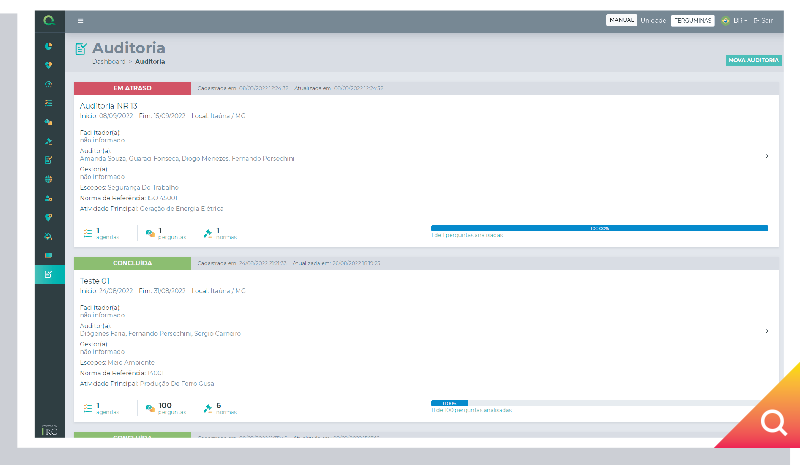
Task: Expand Teste 01 card with right chevron
Action: click(x=766, y=330)
